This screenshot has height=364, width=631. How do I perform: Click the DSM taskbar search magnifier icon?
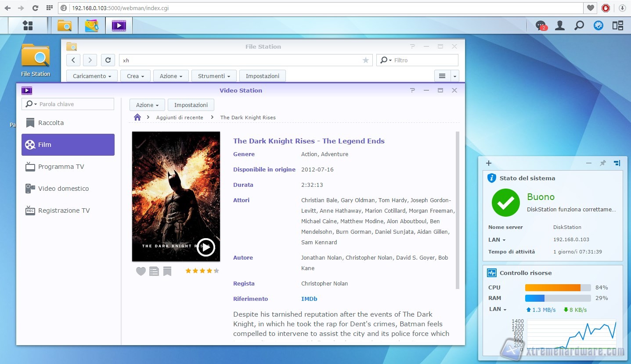[x=579, y=26]
